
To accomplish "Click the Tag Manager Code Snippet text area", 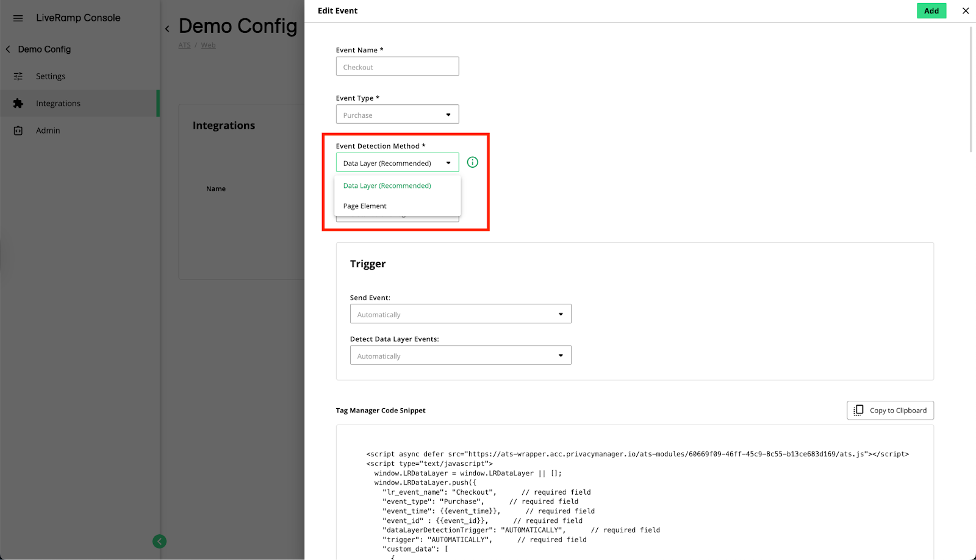I will [x=634, y=492].
